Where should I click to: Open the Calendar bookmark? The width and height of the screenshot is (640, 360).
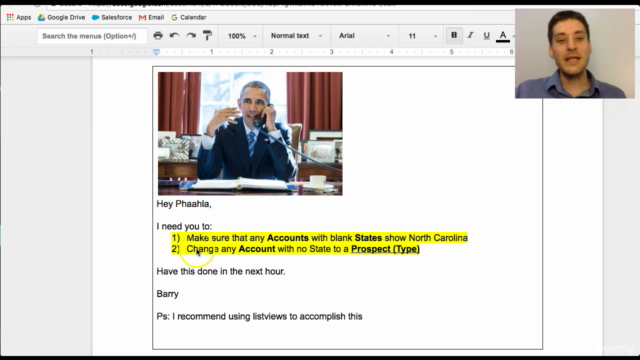pyautogui.click(x=189, y=17)
